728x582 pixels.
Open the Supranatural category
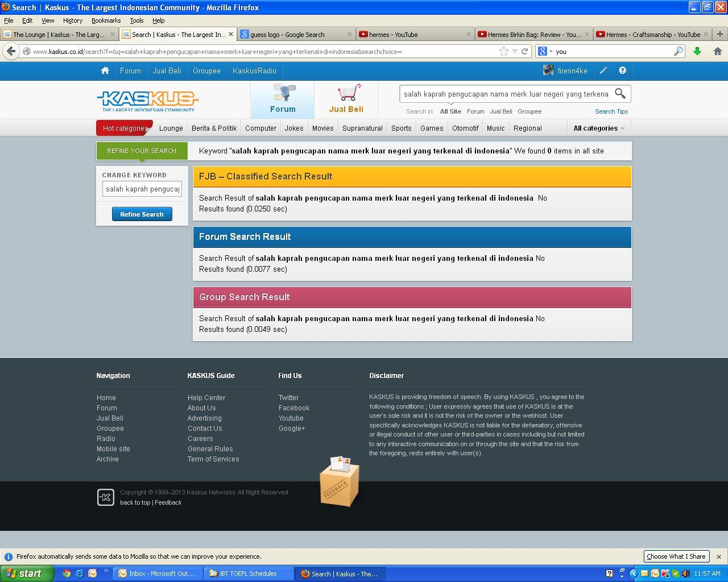tap(362, 128)
